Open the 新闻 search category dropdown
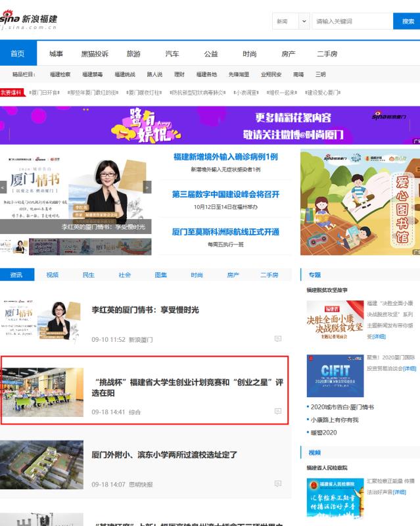This screenshot has width=420, height=526. click(x=291, y=21)
